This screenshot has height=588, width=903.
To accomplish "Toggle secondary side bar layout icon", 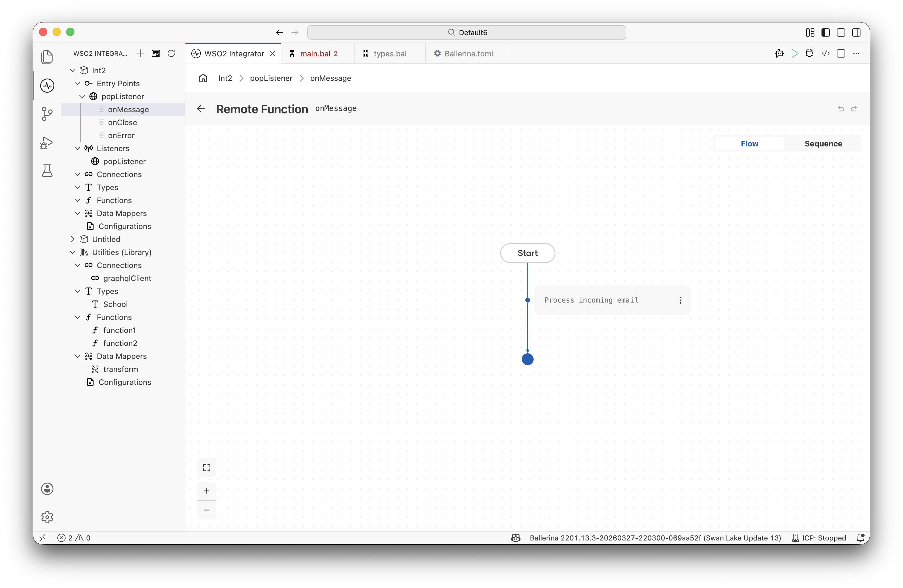I will pos(856,33).
